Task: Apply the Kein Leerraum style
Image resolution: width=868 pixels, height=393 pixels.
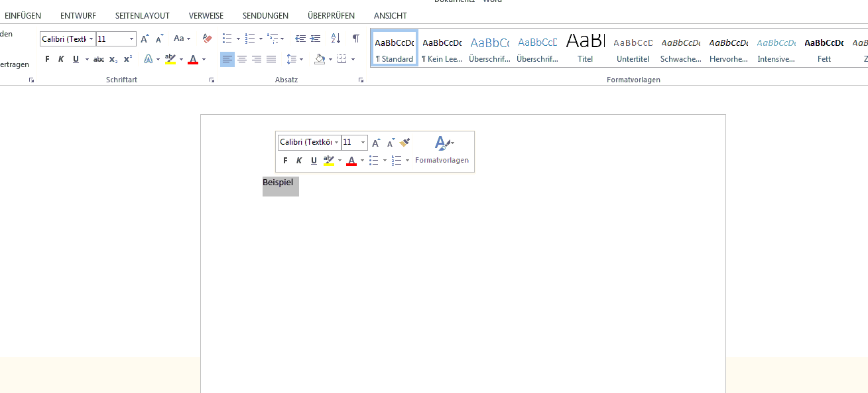Action: click(x=442, y=48)
